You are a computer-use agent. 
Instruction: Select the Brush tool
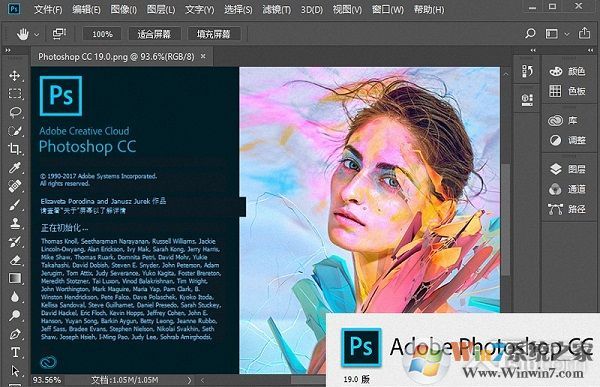(15, 205)
